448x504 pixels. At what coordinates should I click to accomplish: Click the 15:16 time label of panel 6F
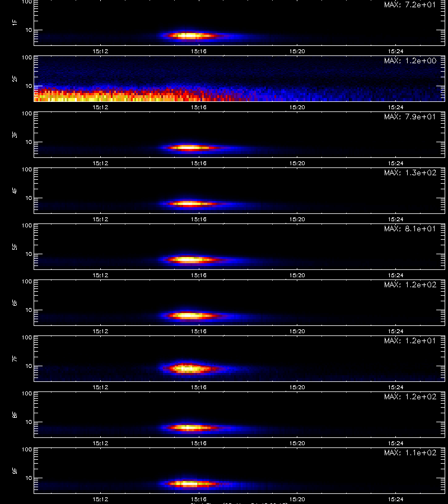pyautogui.click(x=199, y=332)
